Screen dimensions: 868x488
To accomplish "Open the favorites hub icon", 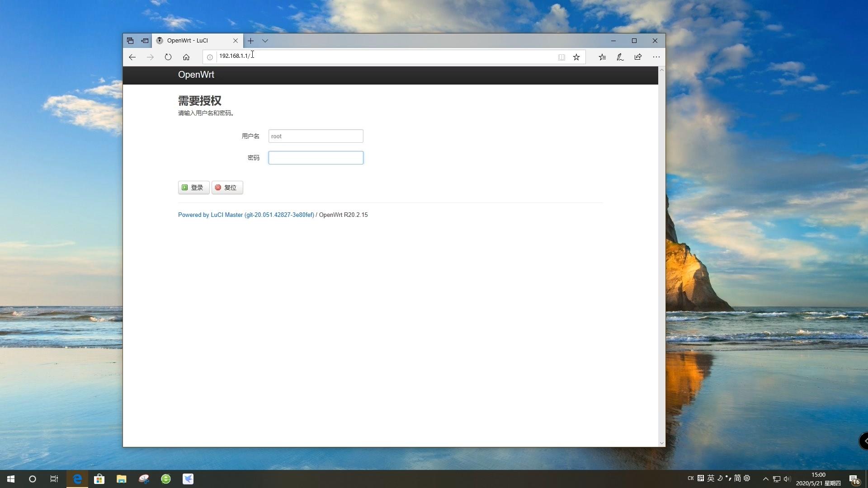I will tap(602, 57).
